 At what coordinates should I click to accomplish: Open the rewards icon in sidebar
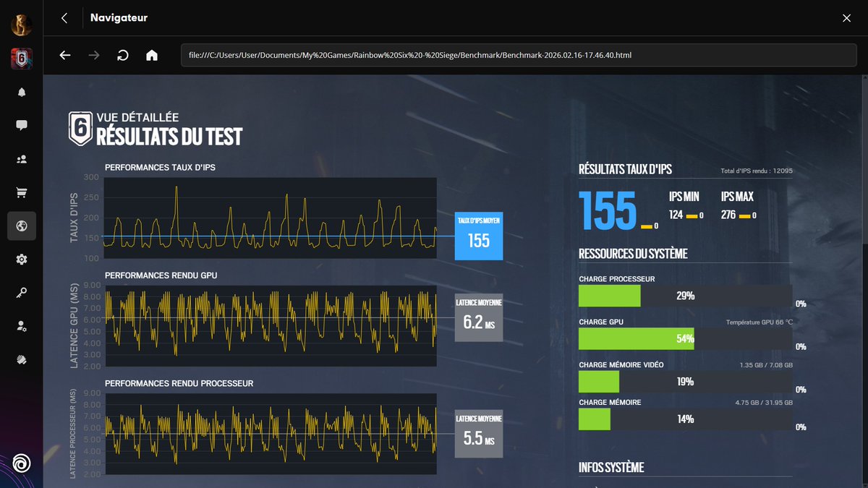pyautogui.click(x=22, y=359)
